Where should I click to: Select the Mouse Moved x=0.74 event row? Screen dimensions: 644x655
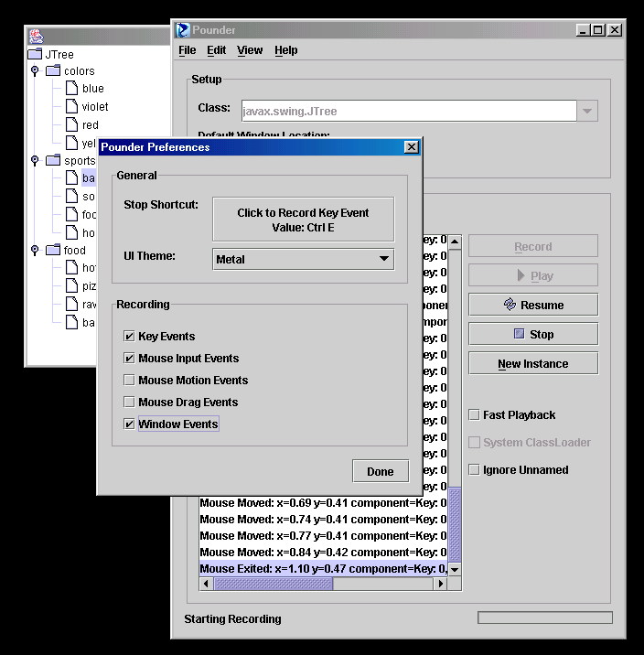pyautogui.click(x=324, y=520)
